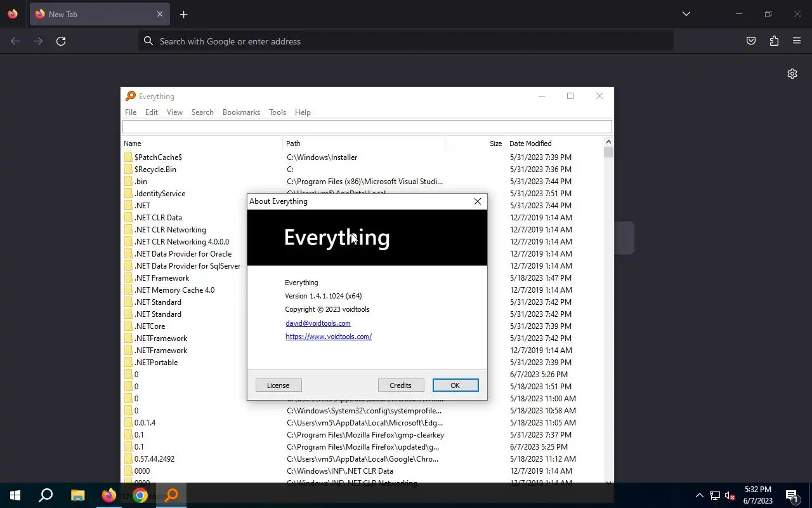The height and width of the screenshot is (508, 812).
Task: Select the $PatchCache$ folder icon
Action: tap(128, 157)
